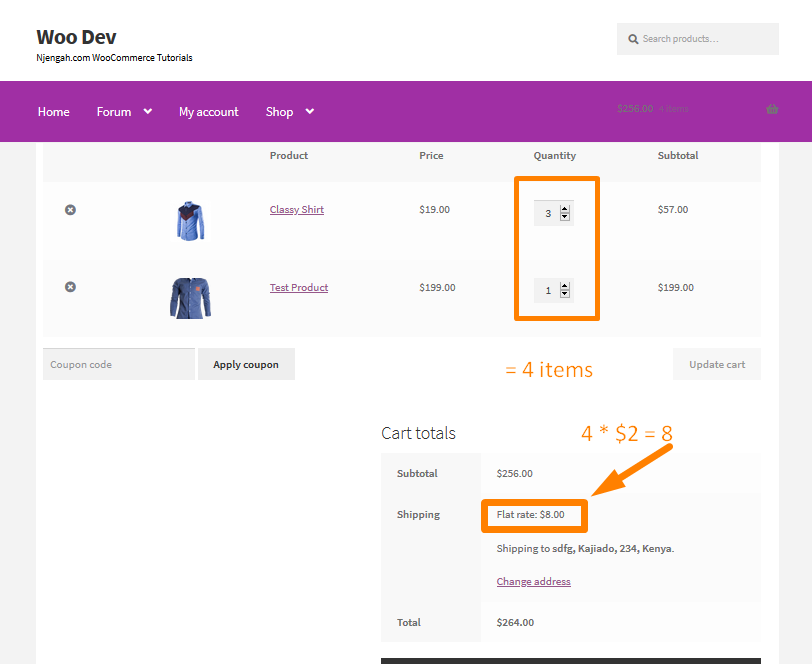The width and height of the screenshot is (812, 664).
Task: Decrease Classy Shirt quantity with down arrow
Action: (x=565, y=217)
